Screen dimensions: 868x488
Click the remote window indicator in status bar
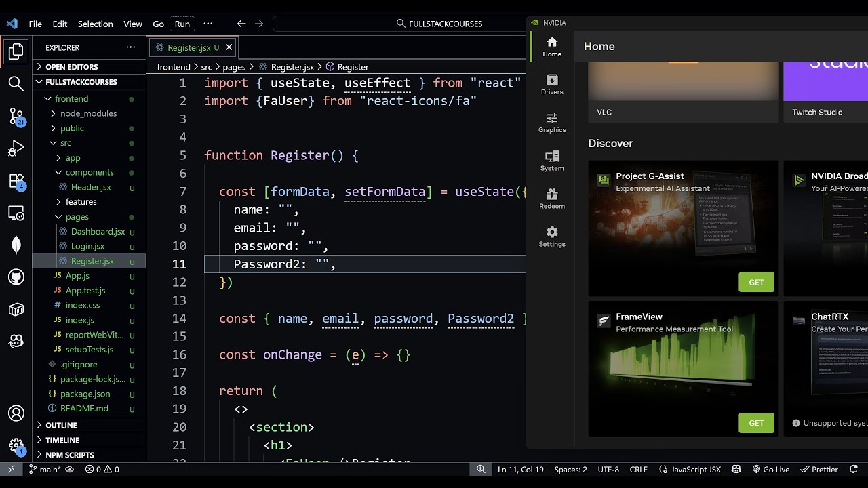pyautogui.click(x=12, y=469)
